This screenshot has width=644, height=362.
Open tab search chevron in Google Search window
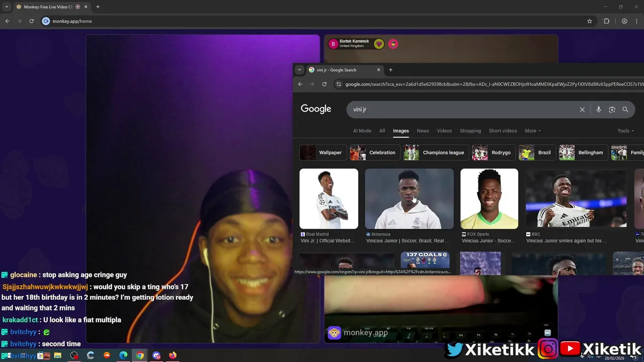click(x=299, y=70)
